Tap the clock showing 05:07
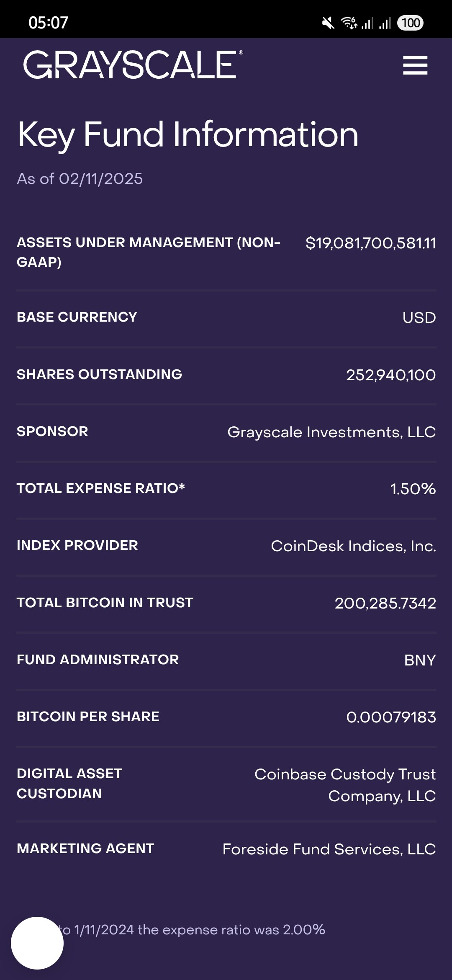The image size is (452, 980). tap(48, 23)
